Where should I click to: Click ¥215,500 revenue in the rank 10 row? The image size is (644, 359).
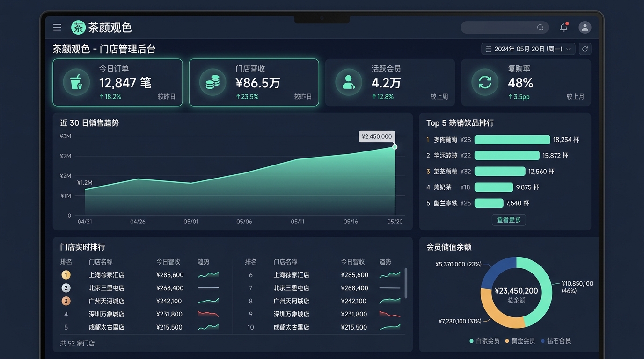tap(354, 327)
